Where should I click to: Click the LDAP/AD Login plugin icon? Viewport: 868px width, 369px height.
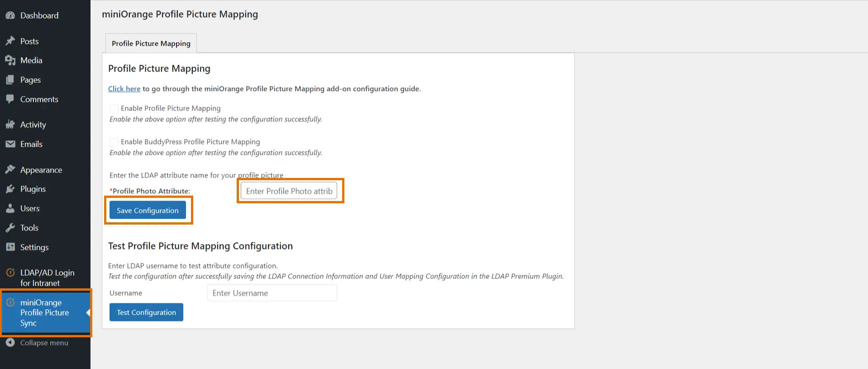pyautogui.click(x=10, y=273)
